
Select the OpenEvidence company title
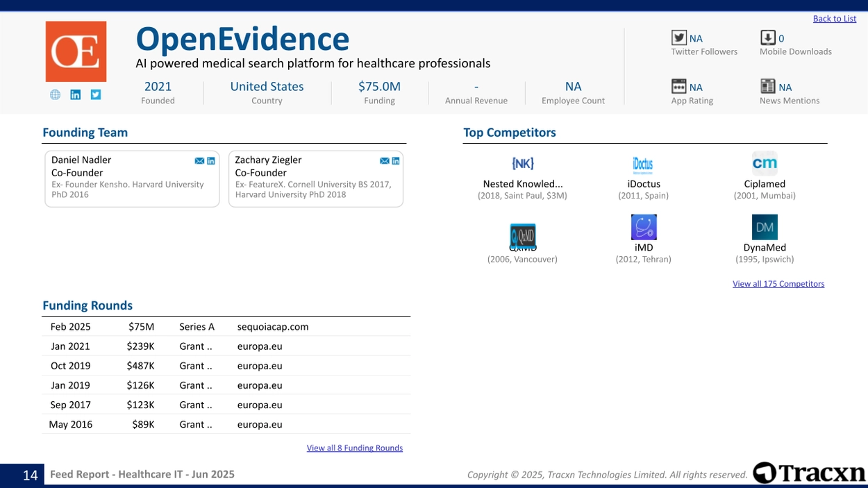[x=242, y=39]
